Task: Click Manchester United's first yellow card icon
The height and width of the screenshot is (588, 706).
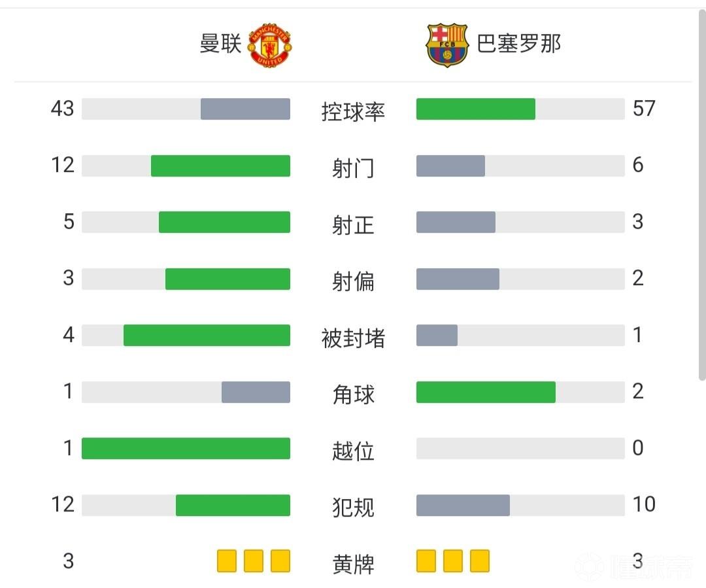Action: click(x=227, y=561)
